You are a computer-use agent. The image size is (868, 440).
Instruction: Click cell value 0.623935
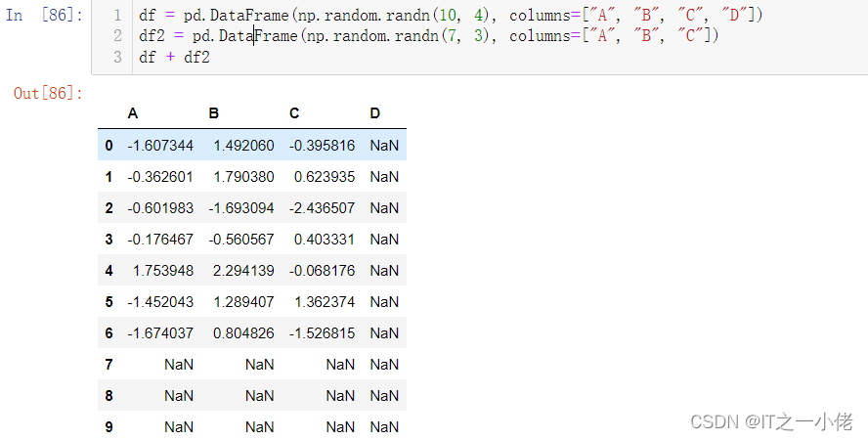point(325,177)
